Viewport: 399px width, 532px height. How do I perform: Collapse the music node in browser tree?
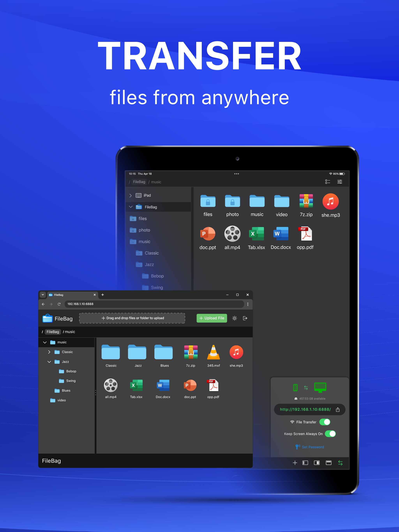tap(45, 342)
